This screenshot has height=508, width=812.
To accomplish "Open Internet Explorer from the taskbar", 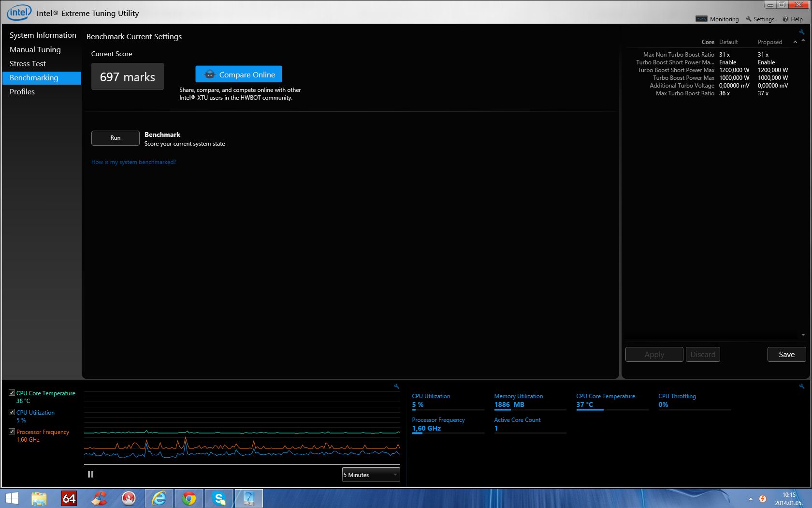I will [159, 498].
